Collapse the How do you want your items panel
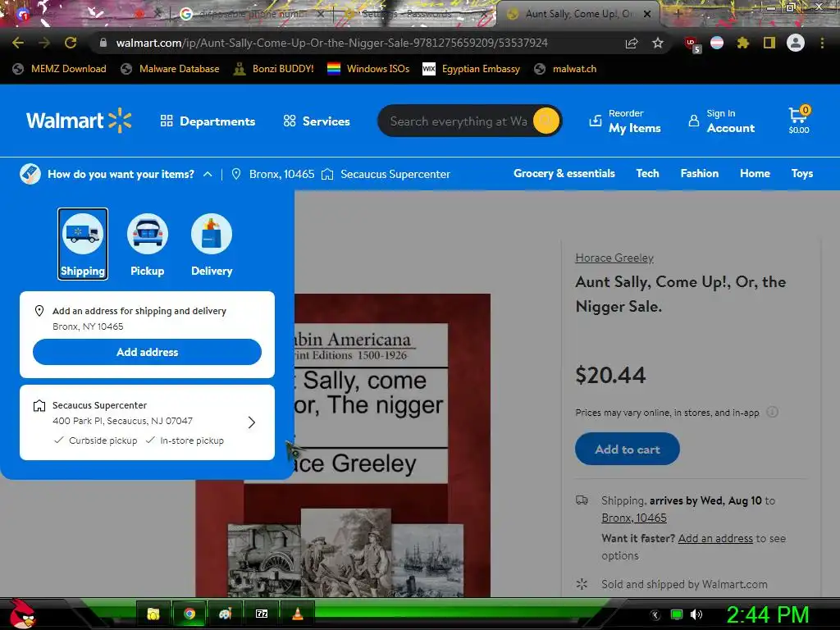 coord(208,174)
